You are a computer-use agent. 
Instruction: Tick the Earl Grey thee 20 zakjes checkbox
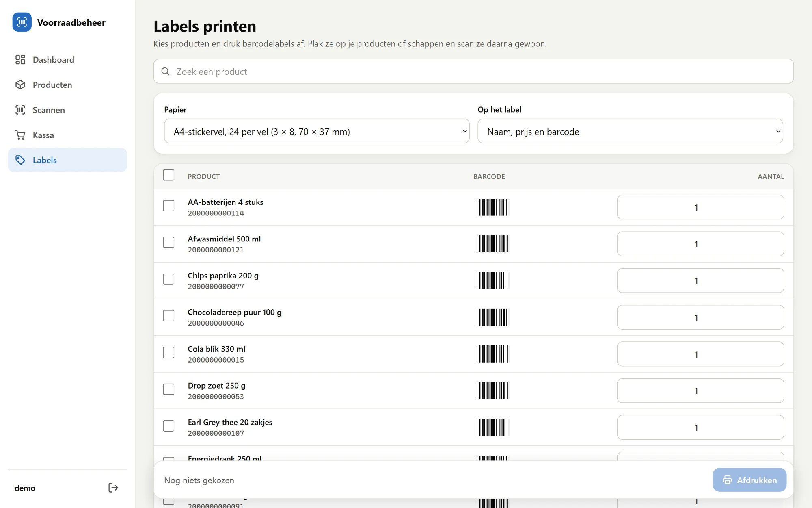click(168, 426)
